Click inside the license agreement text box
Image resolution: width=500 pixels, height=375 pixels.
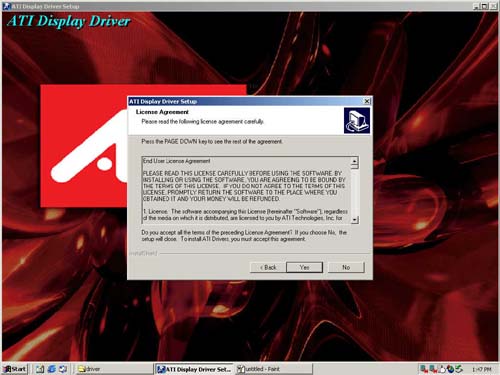(247, 190)
